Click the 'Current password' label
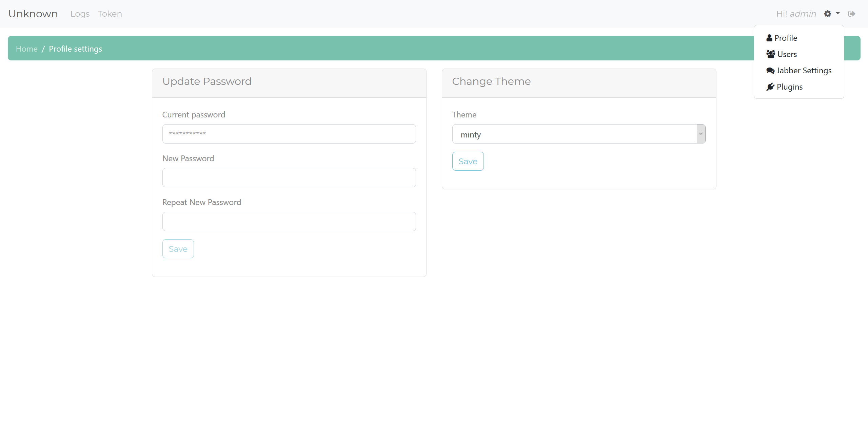Viewport: 868px width, 429px height. pyautogui.click(x=194, y=115)
